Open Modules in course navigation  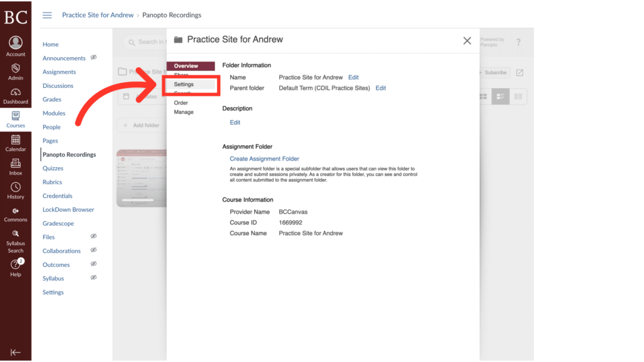[x=54, y=113]
